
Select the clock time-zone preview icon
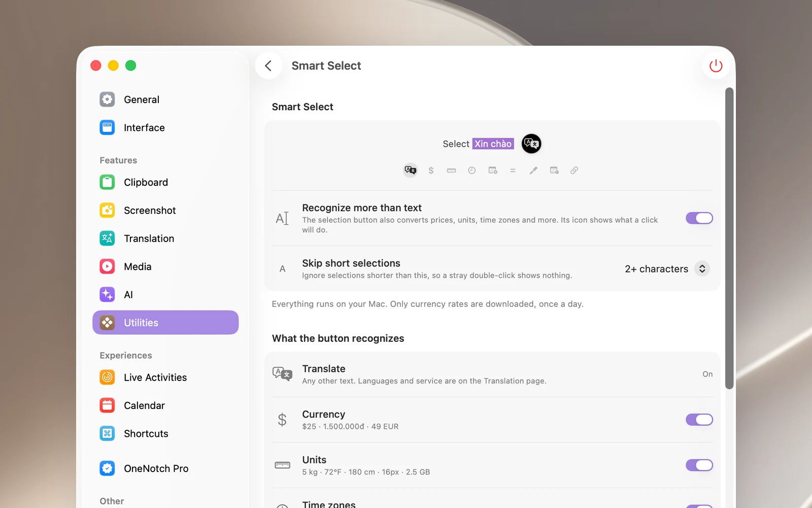(x=472, y=170)
